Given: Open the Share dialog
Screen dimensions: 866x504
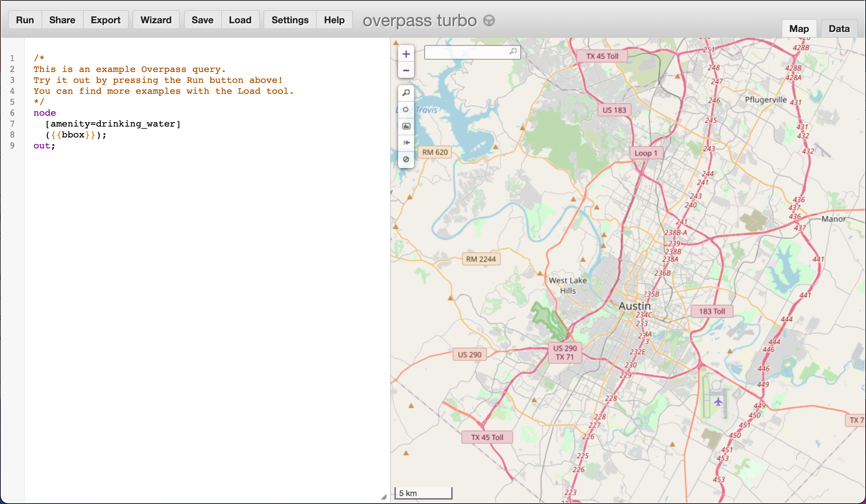Looking at the screenshot, I should pos(62,20).
